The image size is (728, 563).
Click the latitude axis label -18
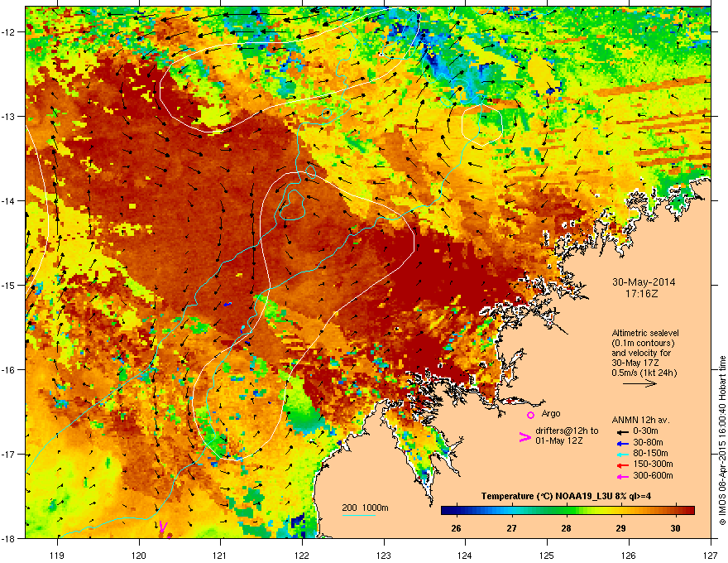point(9,539)
